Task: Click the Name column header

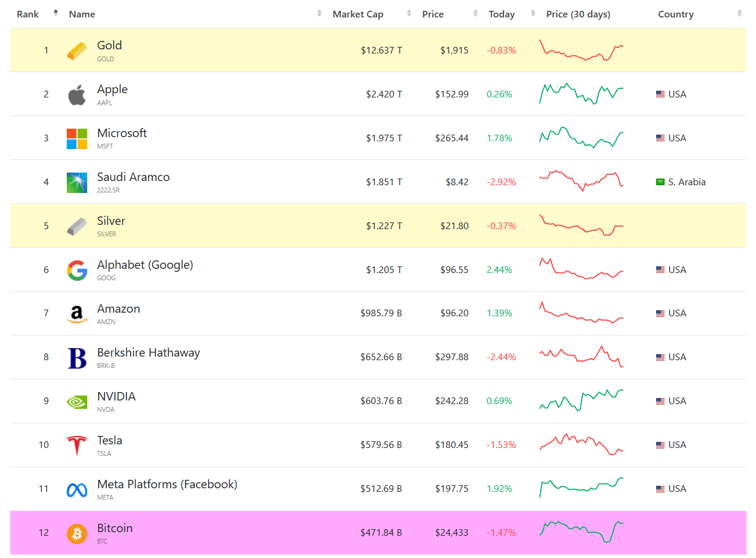Action: 82,14
